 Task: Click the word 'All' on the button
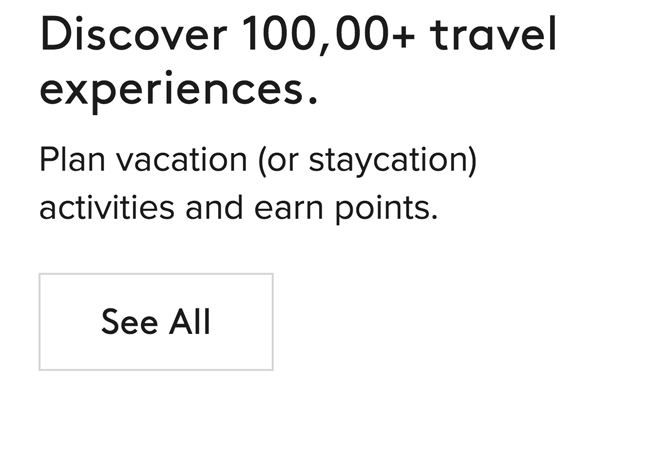[x=190, y=322]
